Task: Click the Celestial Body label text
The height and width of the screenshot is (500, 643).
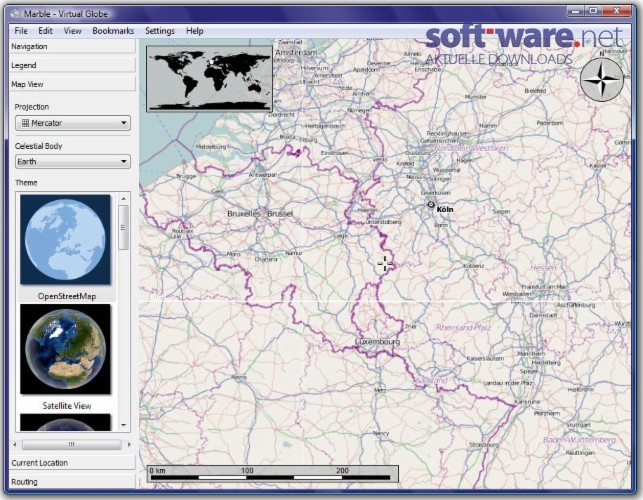Action: (x=39, y=146)
